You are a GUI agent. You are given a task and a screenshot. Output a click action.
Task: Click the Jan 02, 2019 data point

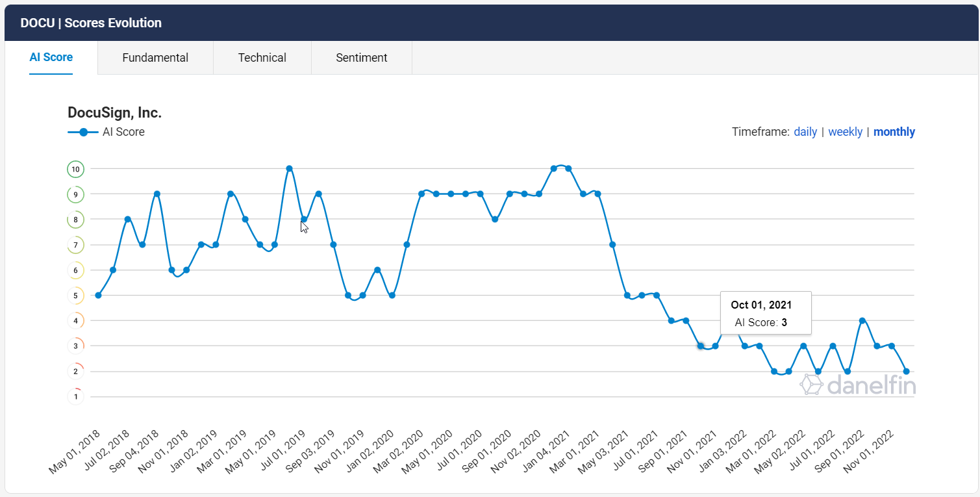(x=216, y=244)
